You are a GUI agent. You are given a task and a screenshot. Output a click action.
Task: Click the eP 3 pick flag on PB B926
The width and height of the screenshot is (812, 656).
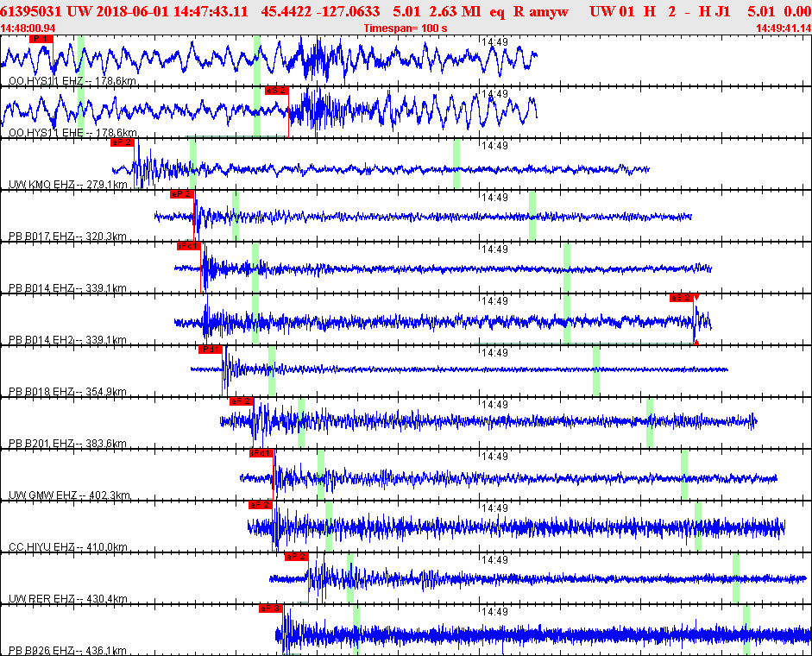271,609
